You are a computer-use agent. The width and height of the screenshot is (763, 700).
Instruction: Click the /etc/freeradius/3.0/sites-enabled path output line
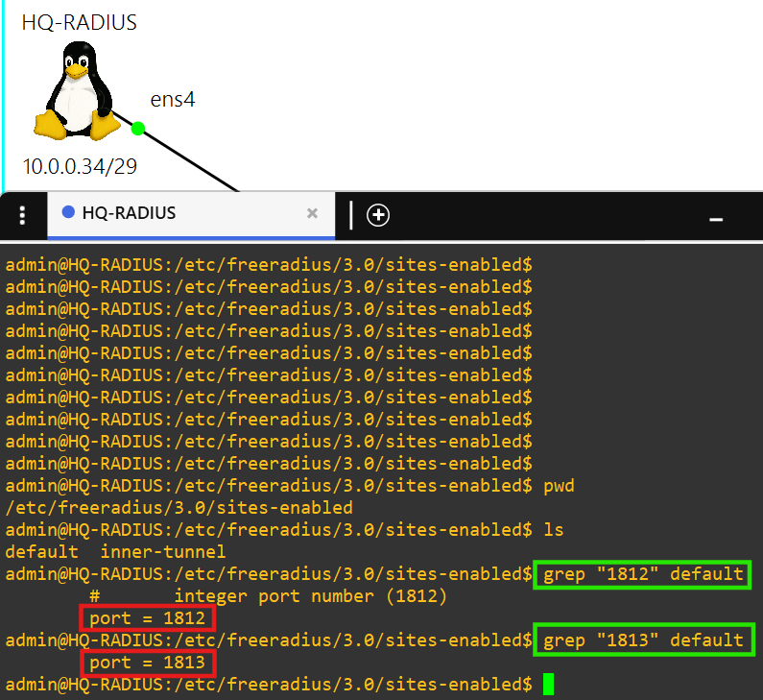[x=179, y=508]
